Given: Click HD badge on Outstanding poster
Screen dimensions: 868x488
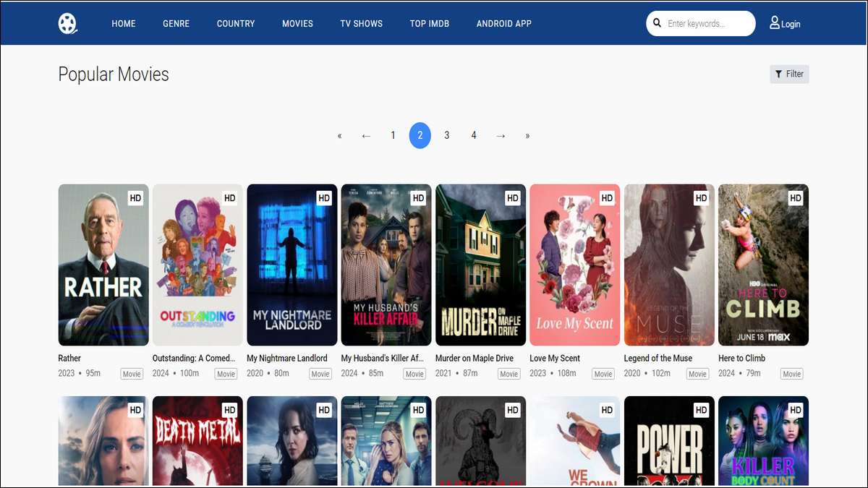Looking at the screenshot, I should [229, 197].
